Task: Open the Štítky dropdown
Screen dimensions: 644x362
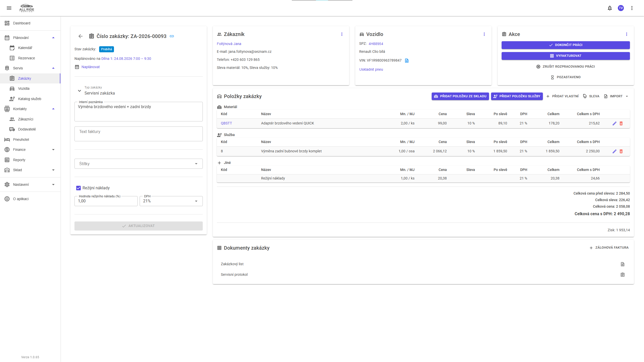Action: point(139,164)
